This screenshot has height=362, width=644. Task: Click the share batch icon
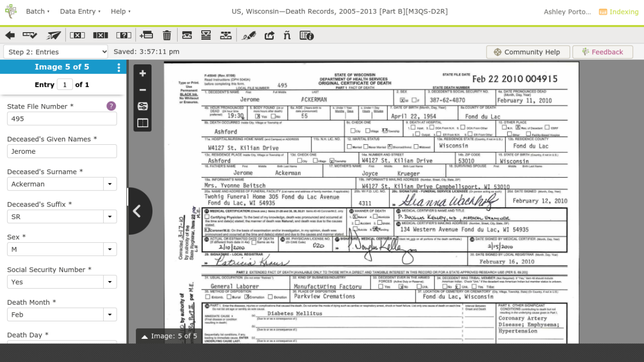click(270, 35)
